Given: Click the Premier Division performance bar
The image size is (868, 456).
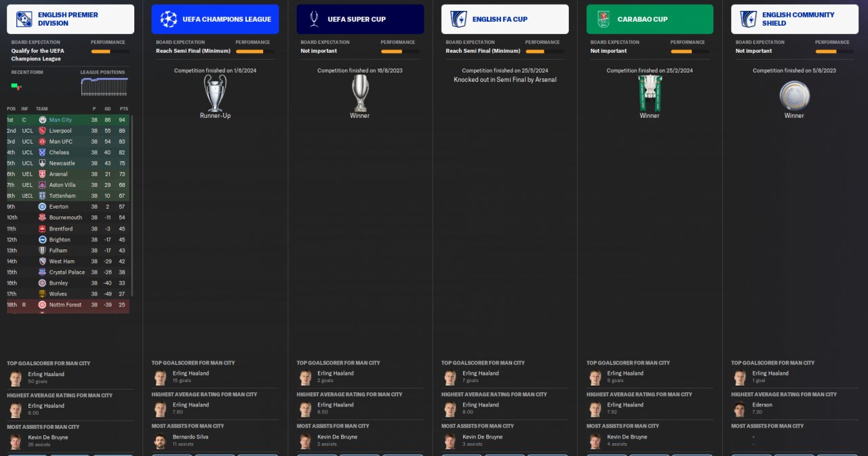Looking at the screenshot, I should tap(110, 51).
